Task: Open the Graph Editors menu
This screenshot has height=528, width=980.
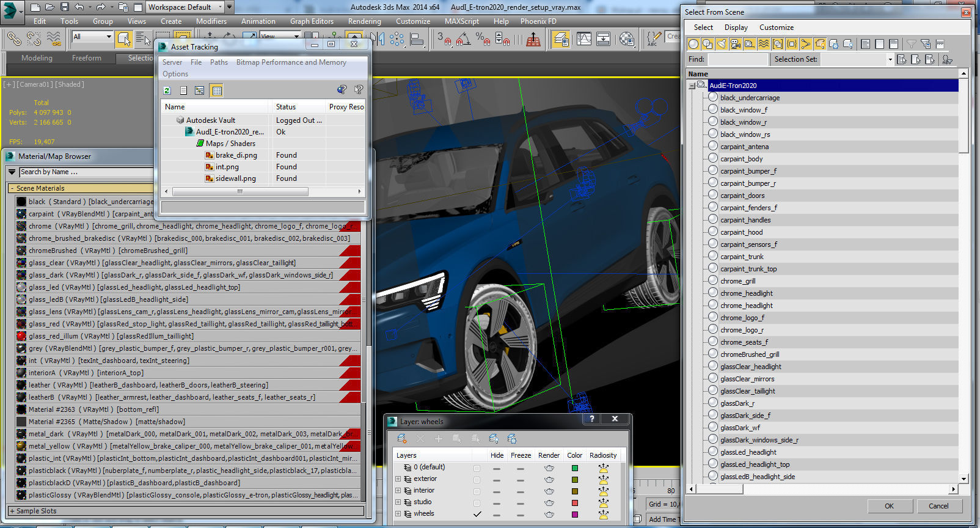Action: pyautogui.click(x=312, y=21)
